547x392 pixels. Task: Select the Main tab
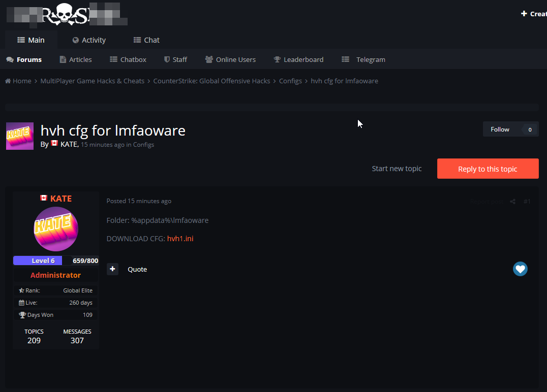click(x=31, y=40)
